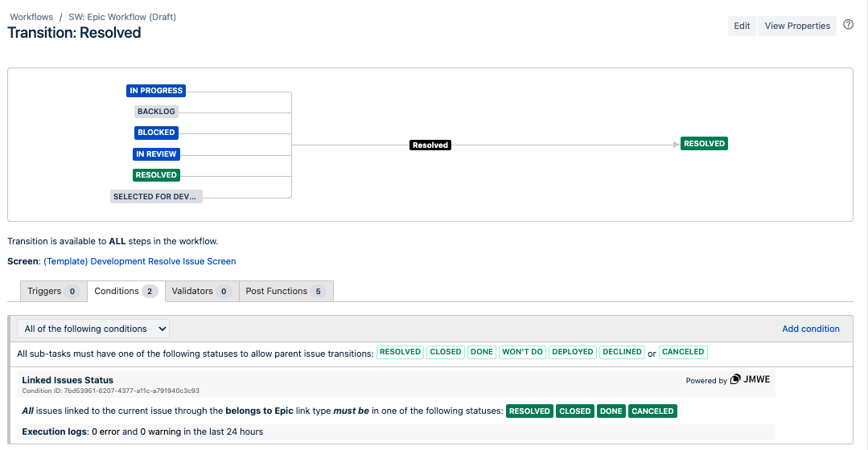Select the Linked Issues Status heading
Image resolution: width=868 pixels, height=450 pixels.
point(68,380)
